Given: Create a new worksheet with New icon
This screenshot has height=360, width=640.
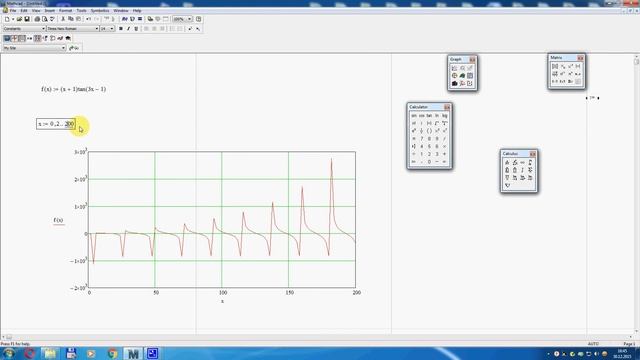Looking at the screenshot, I should pyautogui.click(x=7, y=19).
